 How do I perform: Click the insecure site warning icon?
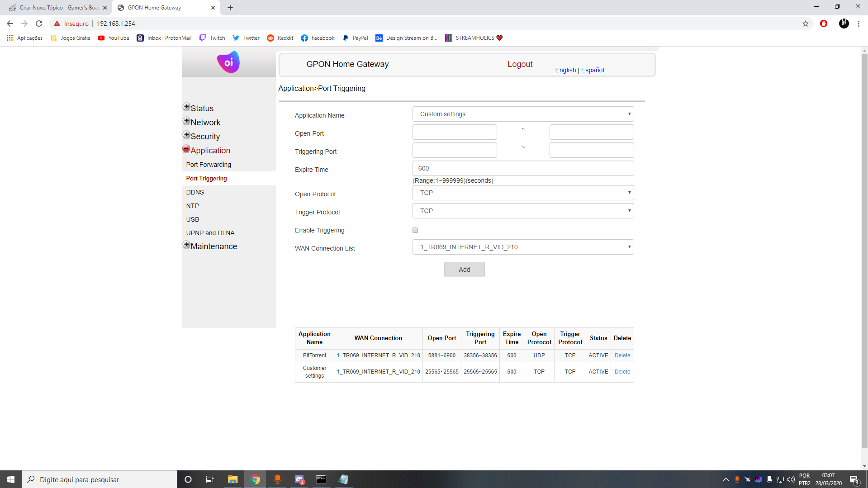click(57, 24)
